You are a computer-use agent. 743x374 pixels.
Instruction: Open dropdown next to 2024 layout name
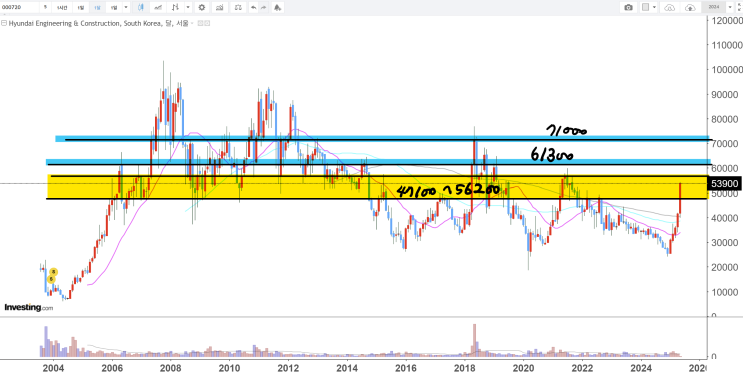pyautogui.click(x=730, y=7)
